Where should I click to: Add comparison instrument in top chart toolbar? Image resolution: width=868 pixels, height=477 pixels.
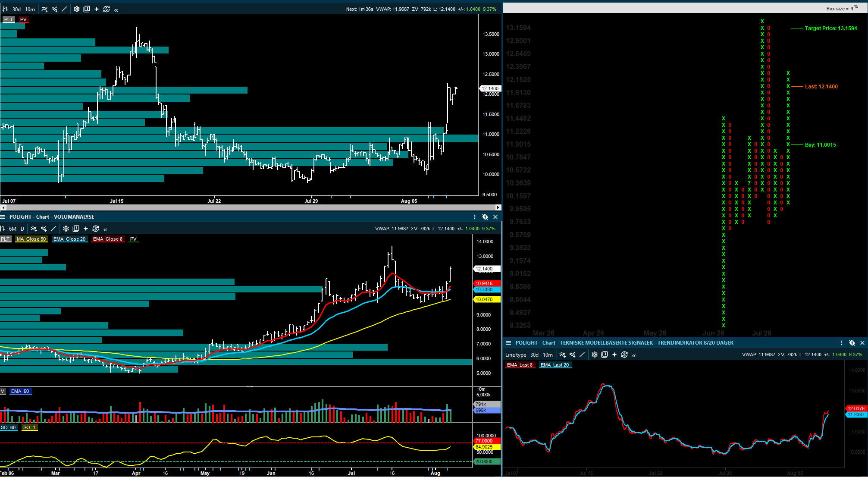pyautogui.click(x=54, y=9)
